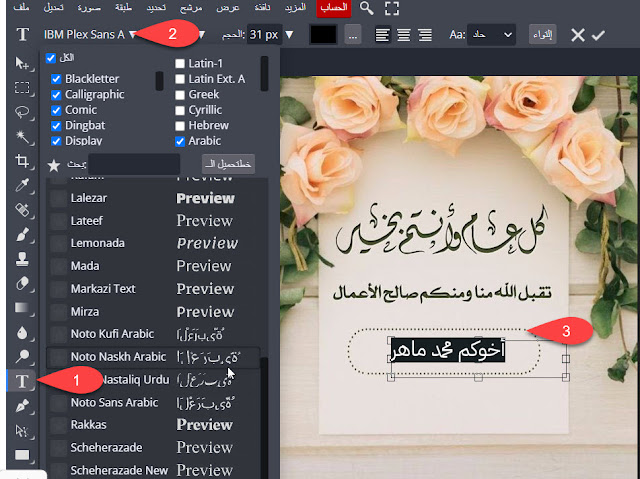
Task: Open the تحديد (Select) menu
Action: (x=156, y=7)
